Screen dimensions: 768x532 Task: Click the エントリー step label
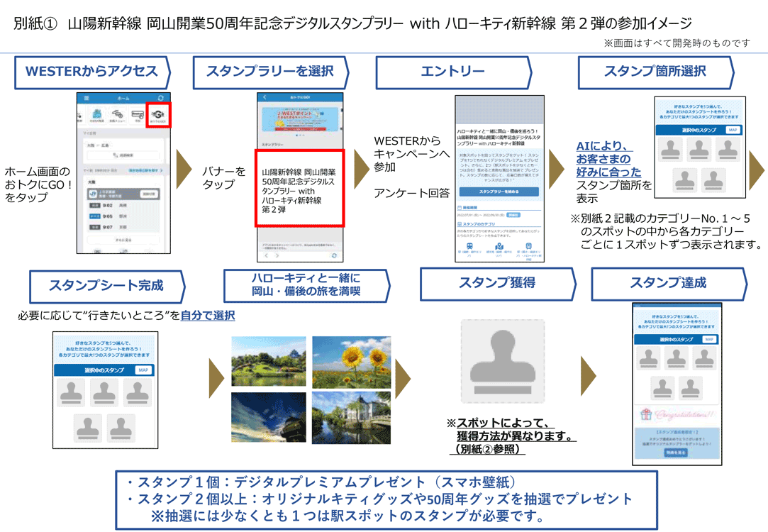tap(454, 72)
